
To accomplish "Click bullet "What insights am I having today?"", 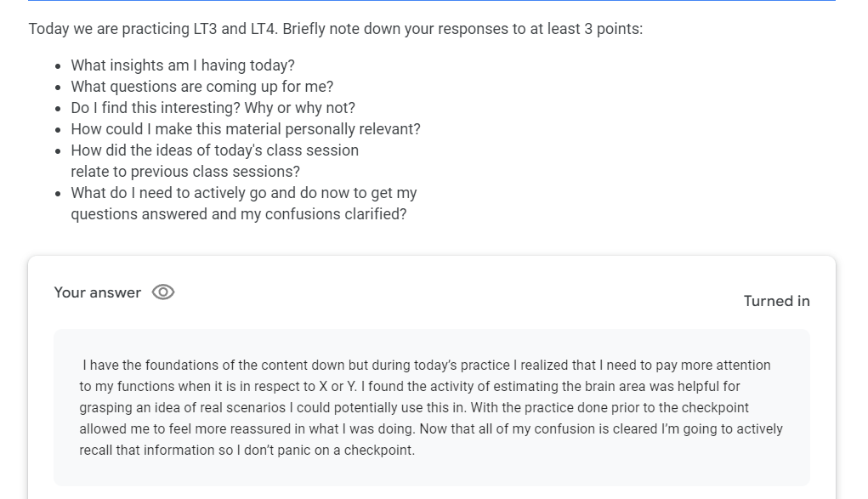I will pyautogui.click(x=183, y=65).
